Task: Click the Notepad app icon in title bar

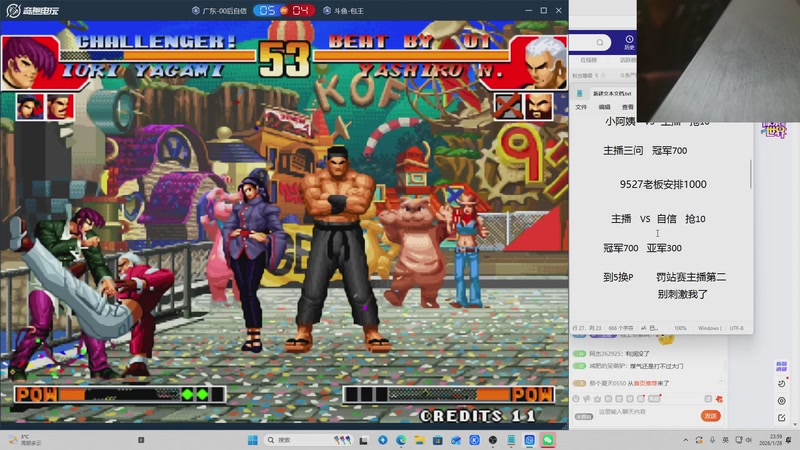Action: point(580,93)
